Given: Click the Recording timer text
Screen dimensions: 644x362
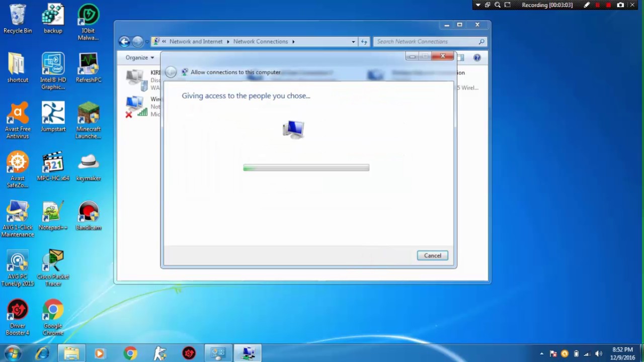Looking at the screenshot, I should pos(547,5).
